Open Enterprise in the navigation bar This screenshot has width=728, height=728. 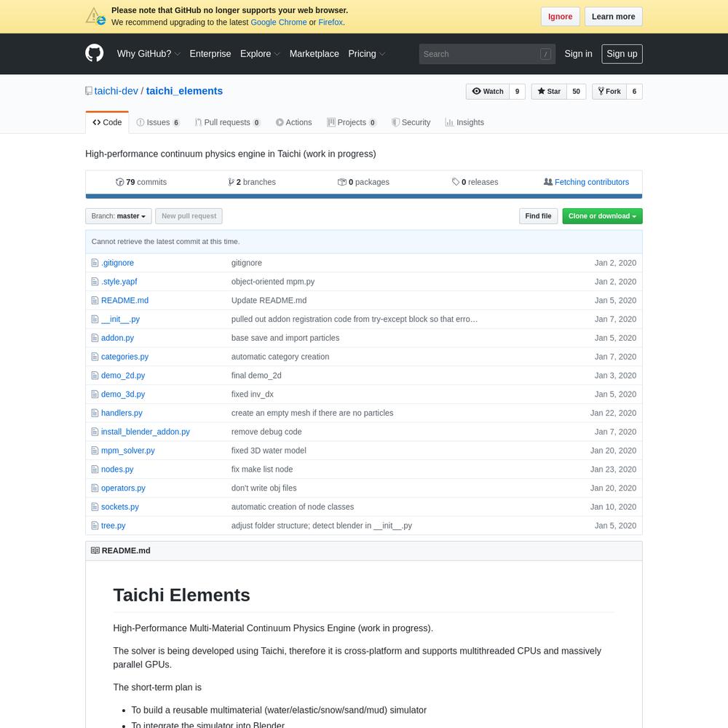tap(210, 54)
